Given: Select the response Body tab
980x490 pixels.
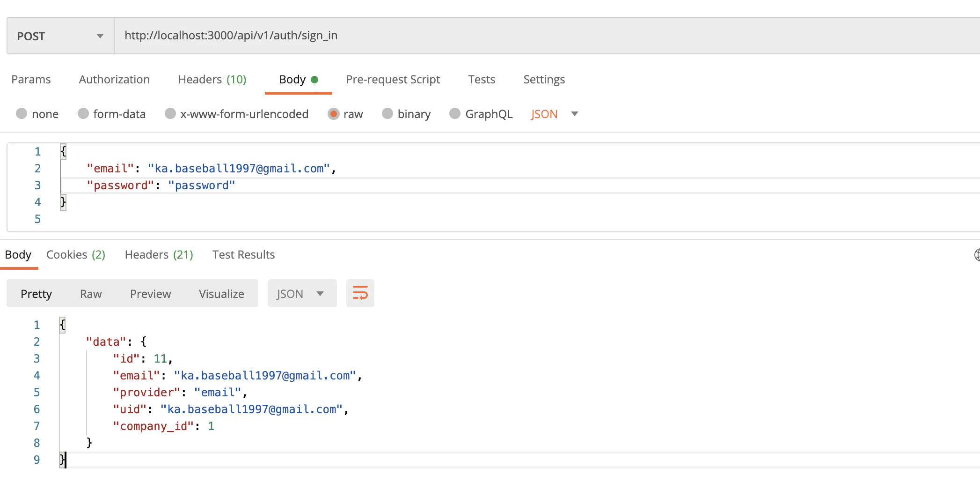Looking at the screenshot, I should click(x=18, y=254).
